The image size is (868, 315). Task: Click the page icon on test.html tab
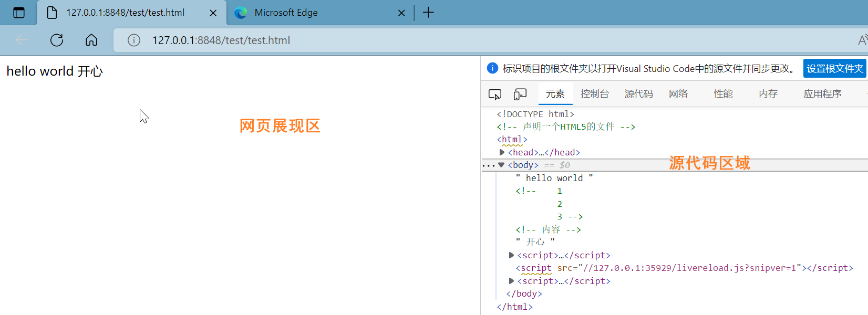pyautogui.click(x=52, y=13)
